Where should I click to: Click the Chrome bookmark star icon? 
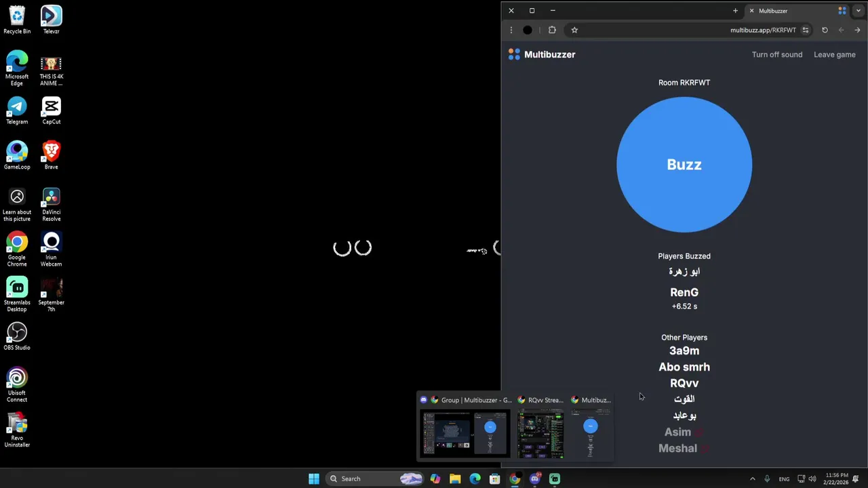coord(574,30)
